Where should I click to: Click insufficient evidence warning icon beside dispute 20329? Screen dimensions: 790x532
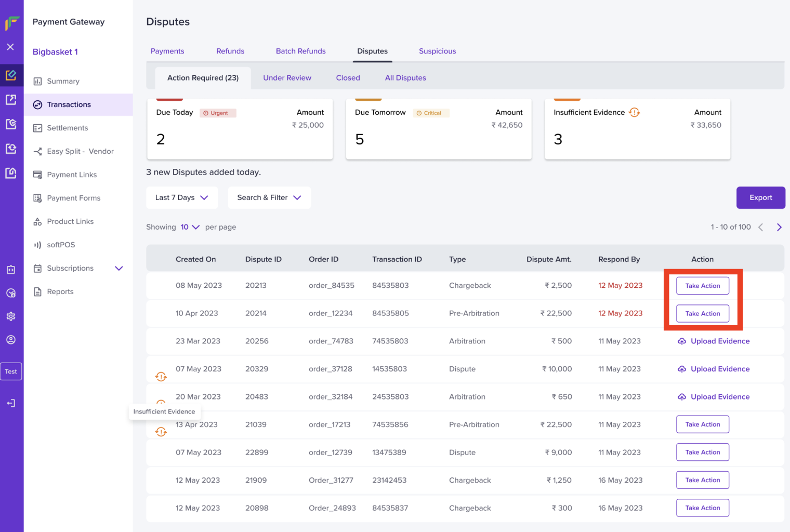161,377
